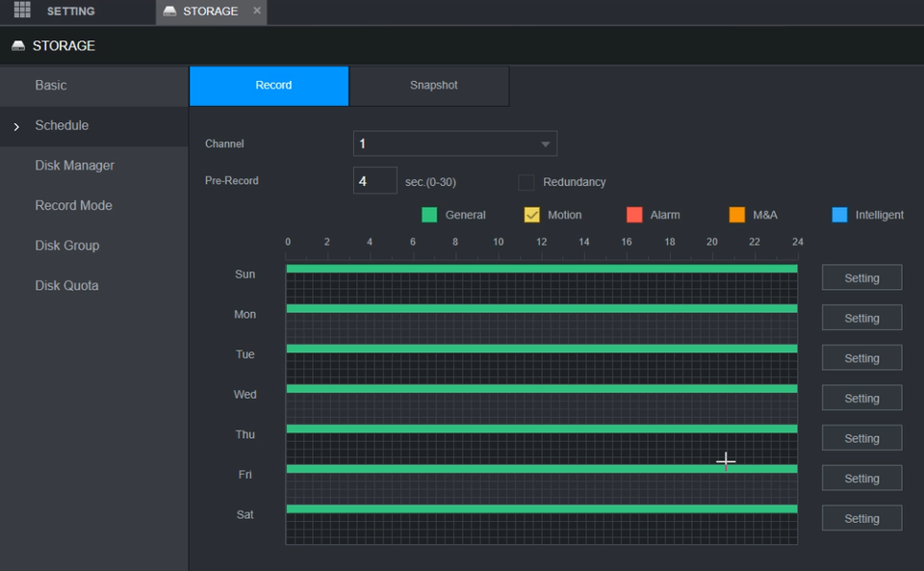
Task: Open Disk Manager in the sidebar
Action: coord(74,166)
